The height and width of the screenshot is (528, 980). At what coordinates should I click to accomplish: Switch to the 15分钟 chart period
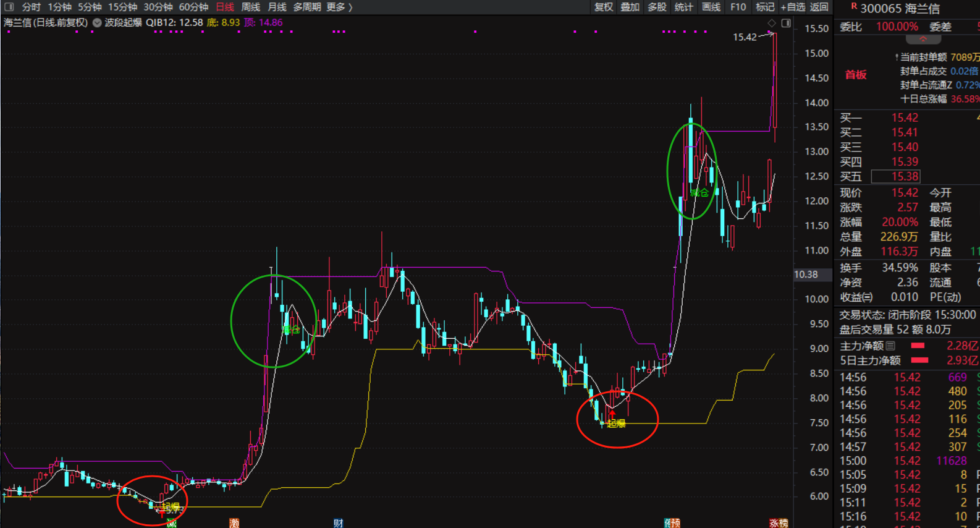pyautogui.click(x=122, y=7)
